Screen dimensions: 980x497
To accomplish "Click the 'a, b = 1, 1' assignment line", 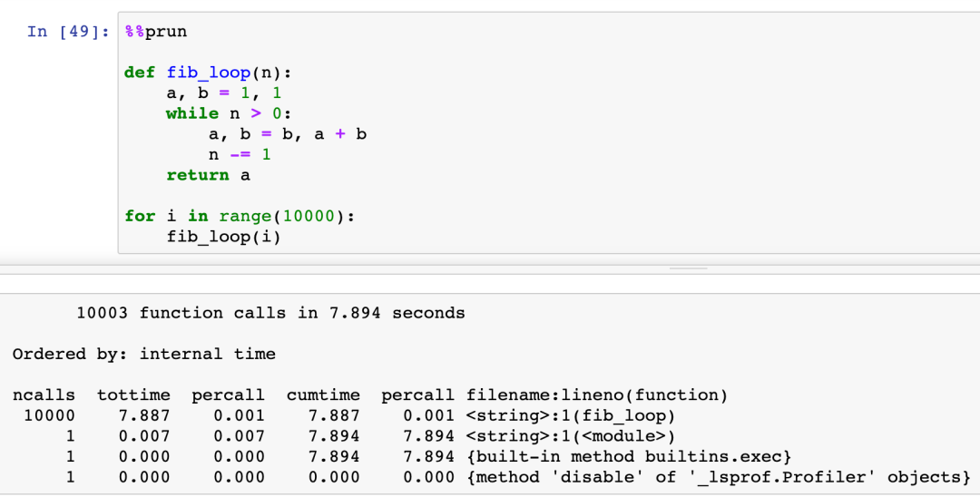I will coord(229,93).
